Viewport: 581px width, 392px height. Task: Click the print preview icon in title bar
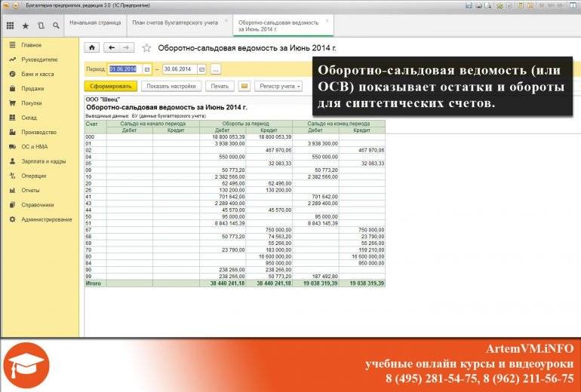coord(488,5)
